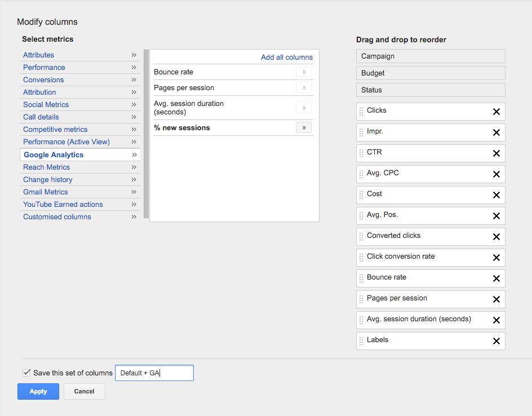Remove the CTR column using X icon
The image size is (532, 416).
tap(496, 153)
